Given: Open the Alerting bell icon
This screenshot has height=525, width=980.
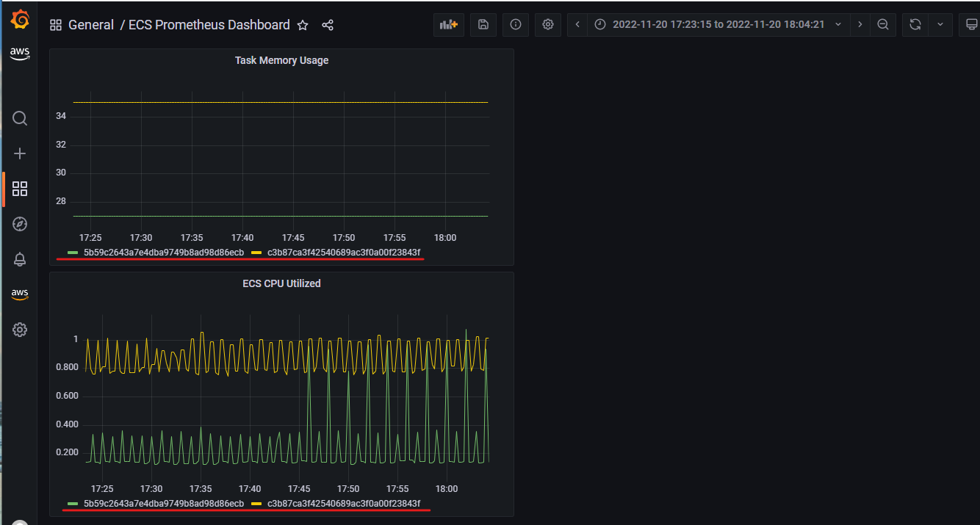Looking at the screenshot, I should pyautogui.click(x=20, y=259).
